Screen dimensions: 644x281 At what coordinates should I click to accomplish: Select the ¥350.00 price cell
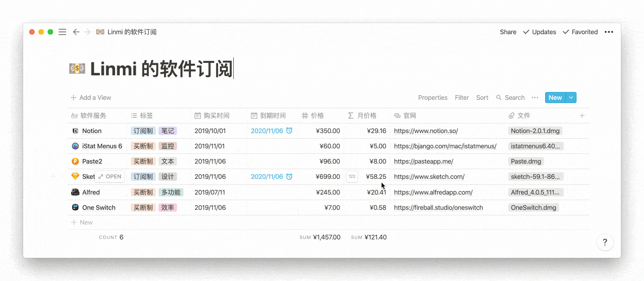321,131
